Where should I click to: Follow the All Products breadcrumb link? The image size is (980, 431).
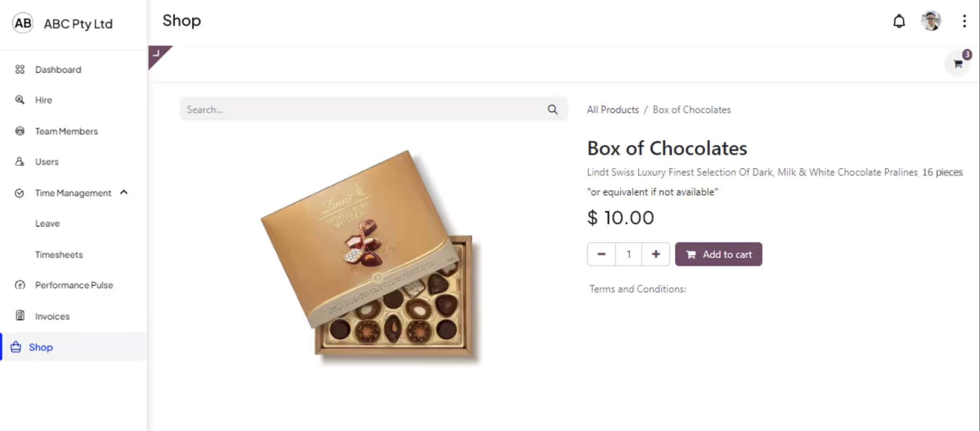(x=613, y=110)
